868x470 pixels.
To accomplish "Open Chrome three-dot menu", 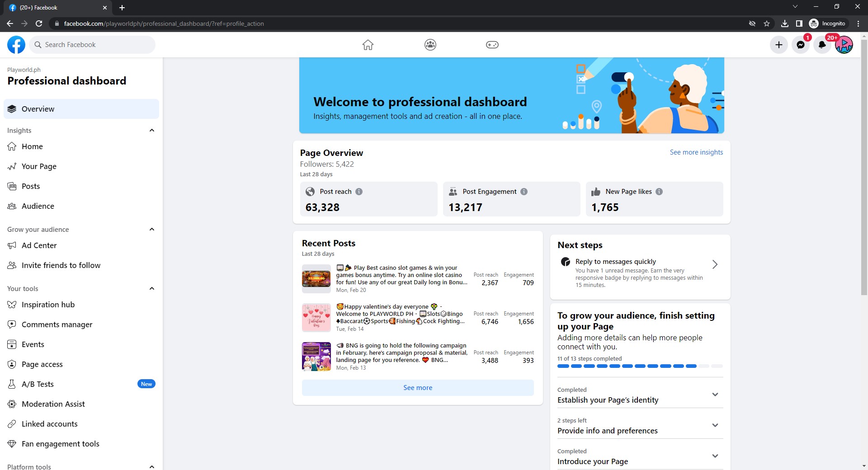I will [x=858, y=23].
